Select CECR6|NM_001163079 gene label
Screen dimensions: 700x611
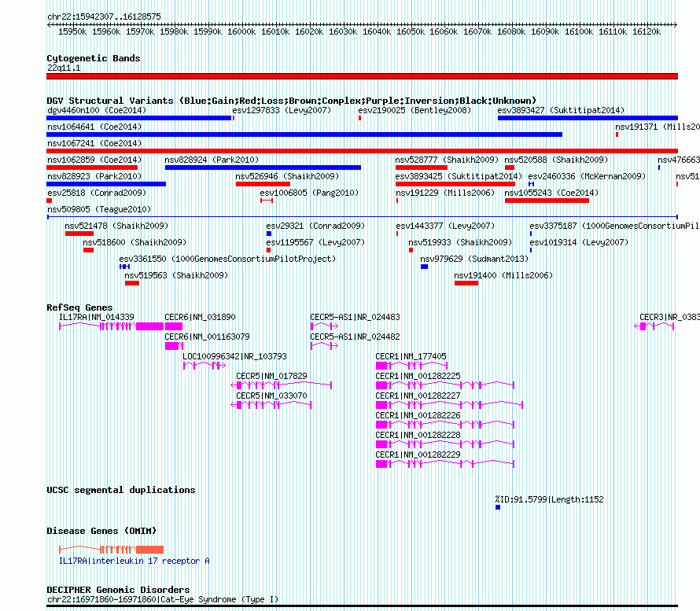coord(207,337)
